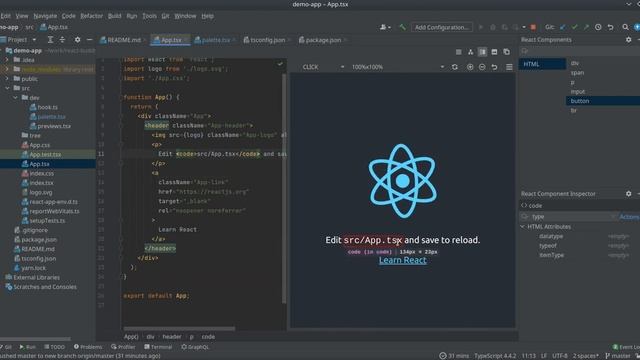
Task: Click the Project panel settings gear
Action: 77,40
